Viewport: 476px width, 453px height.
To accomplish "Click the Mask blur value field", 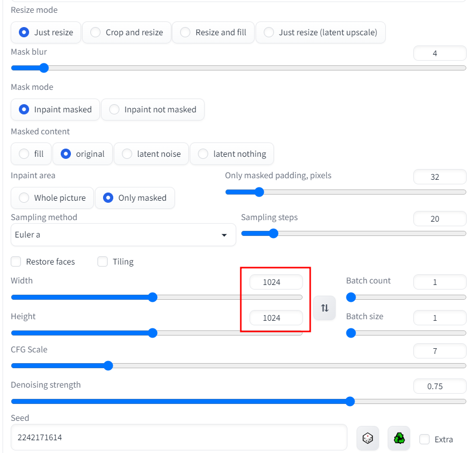I will [440, 54].
